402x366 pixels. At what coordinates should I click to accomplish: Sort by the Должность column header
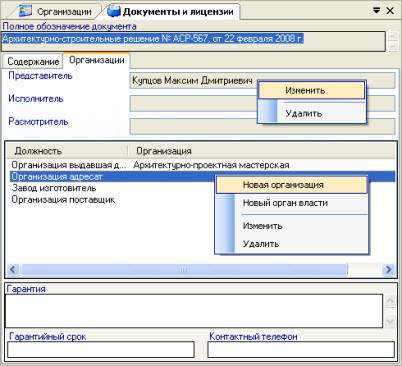tap(67, 151)
